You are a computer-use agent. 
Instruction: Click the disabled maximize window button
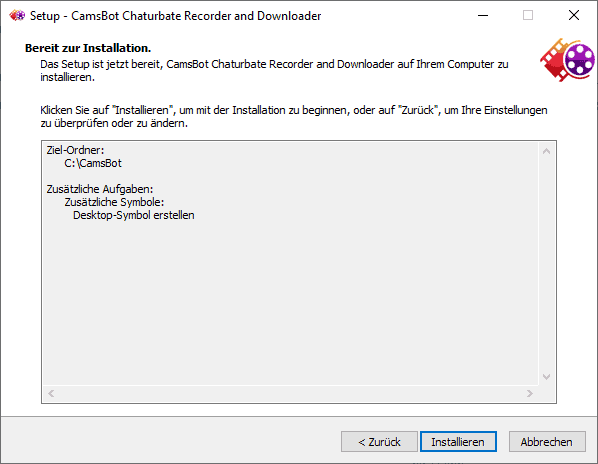[528, 15]
